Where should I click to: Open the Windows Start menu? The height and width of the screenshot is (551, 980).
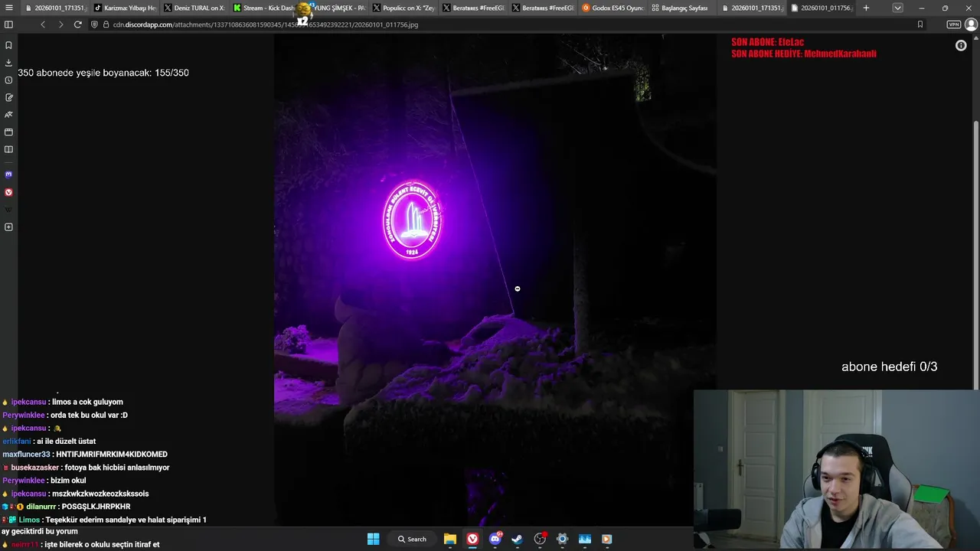click(x=373, y=539)
